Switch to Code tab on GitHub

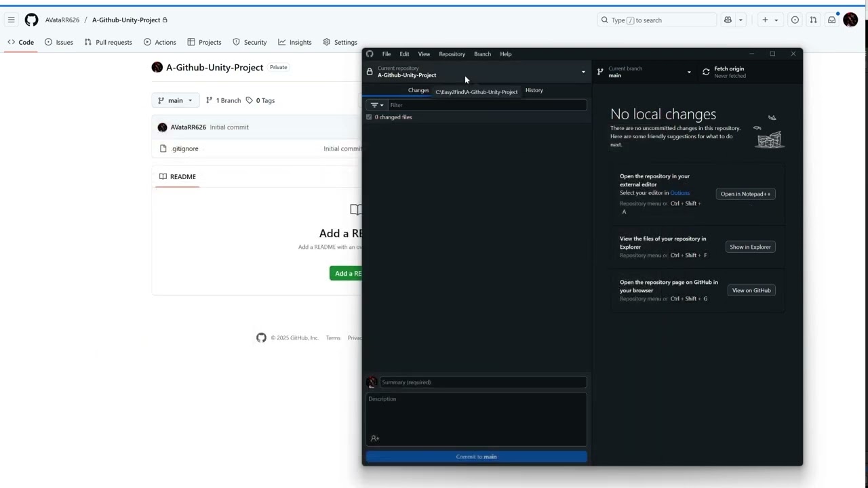click(20, 42)
